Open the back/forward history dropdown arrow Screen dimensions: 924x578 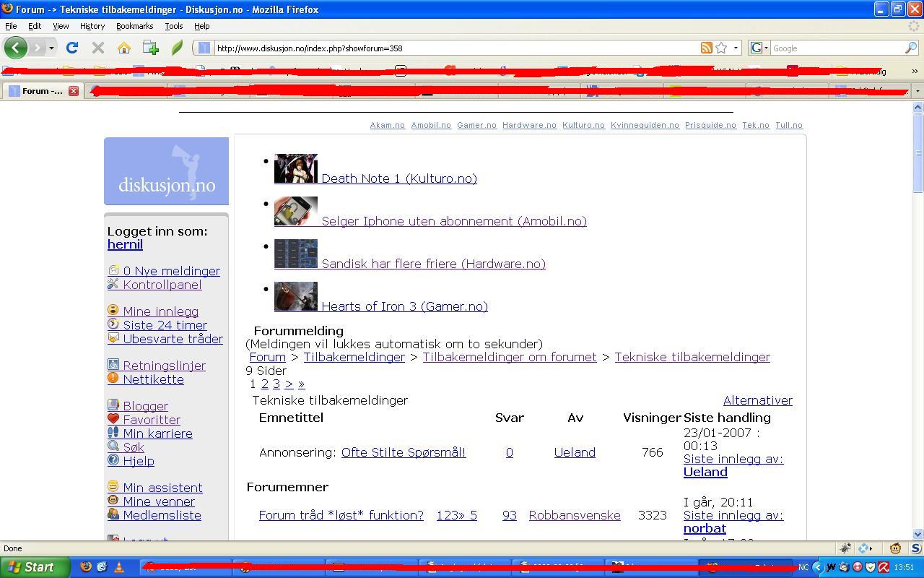point(51,48)
